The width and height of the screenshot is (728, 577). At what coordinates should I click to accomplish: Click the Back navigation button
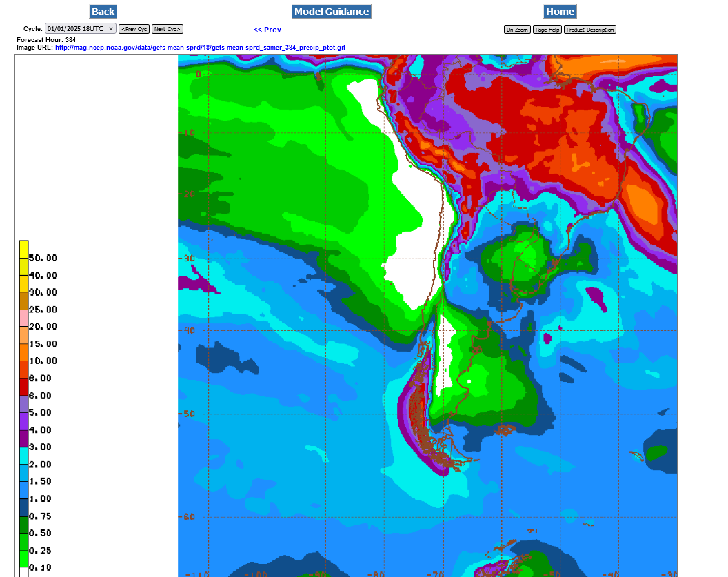point(103,12)
